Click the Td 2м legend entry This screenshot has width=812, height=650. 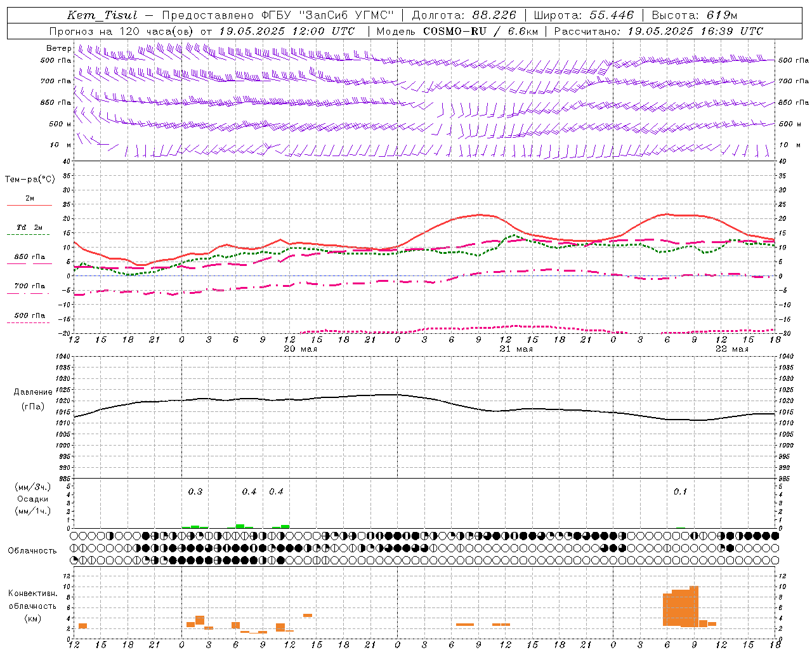coord(30,227)
